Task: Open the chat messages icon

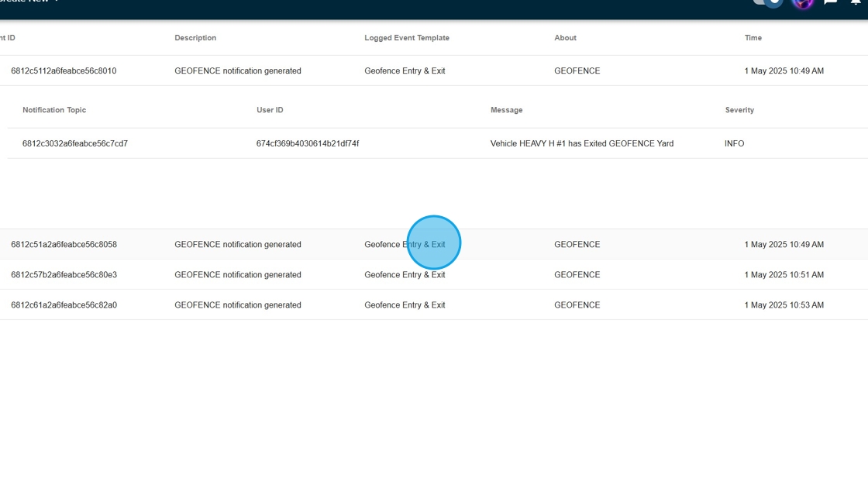Action: [830, 2]
